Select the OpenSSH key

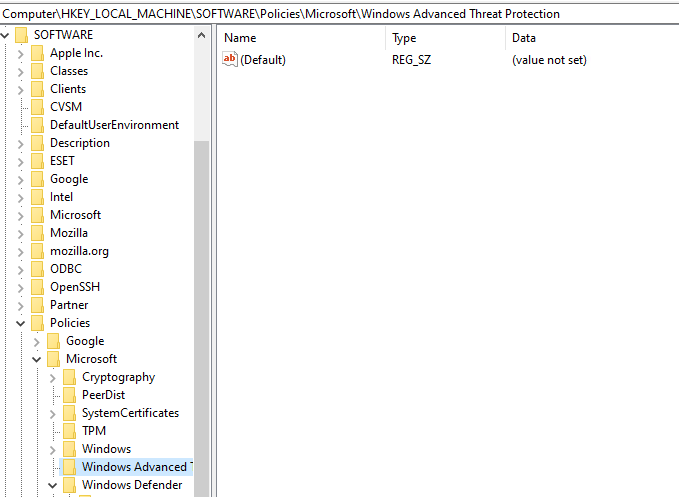(75, 287)
